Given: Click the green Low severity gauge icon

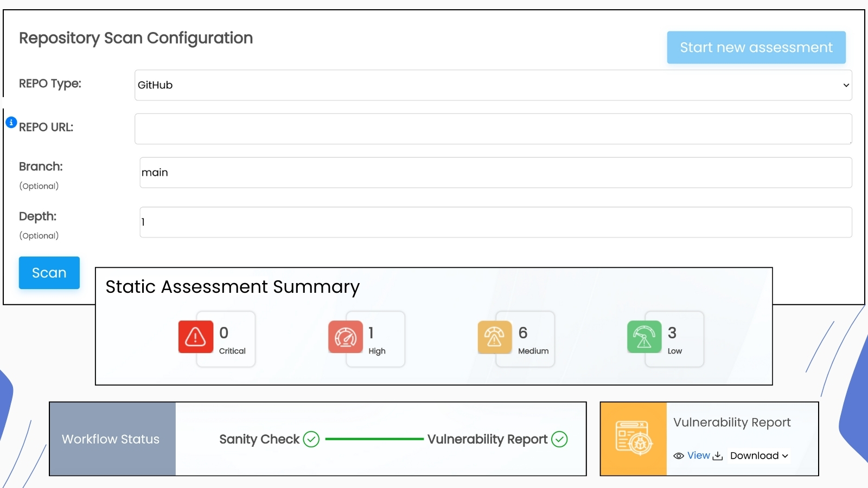Looking at the screenshot, I should [x=644, y=337].
